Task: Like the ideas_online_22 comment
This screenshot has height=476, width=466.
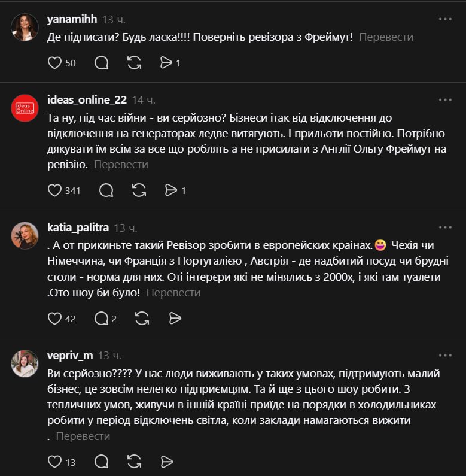Action: (54, 190)
